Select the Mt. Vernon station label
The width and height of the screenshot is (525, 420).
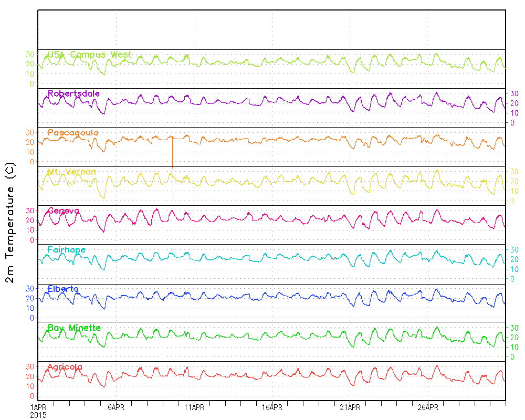[71, 172]
